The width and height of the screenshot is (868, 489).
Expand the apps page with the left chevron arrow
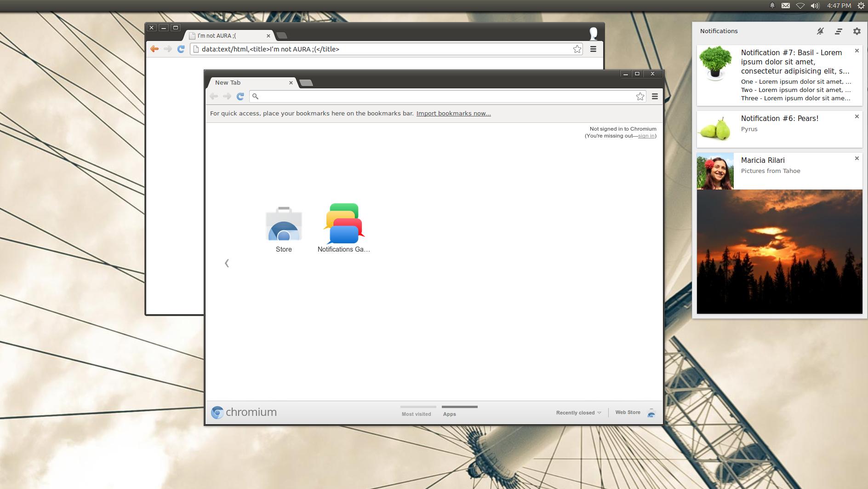(227, 263)
